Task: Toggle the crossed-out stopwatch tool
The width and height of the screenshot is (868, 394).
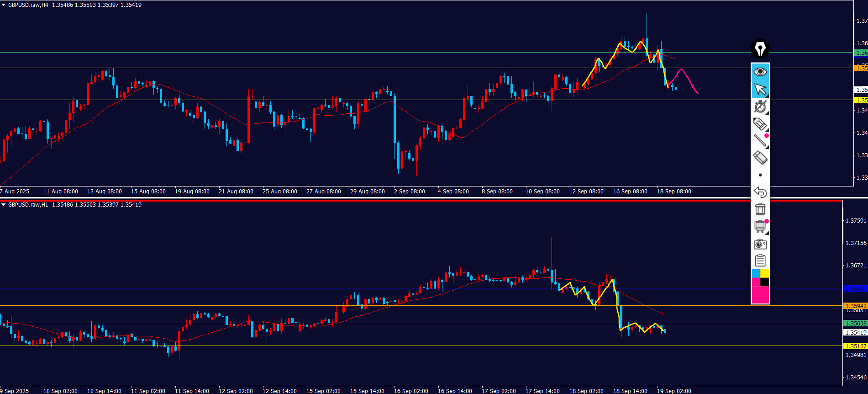Action: point(760,106)
